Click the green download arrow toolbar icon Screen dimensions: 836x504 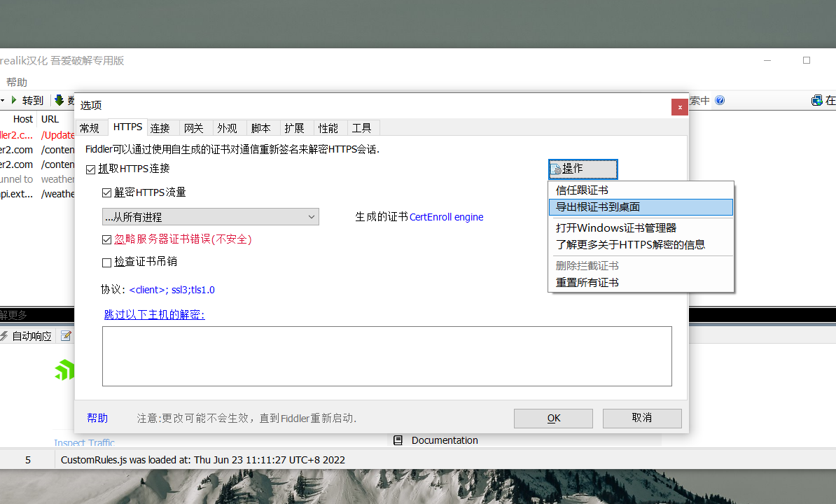point(60,101)
